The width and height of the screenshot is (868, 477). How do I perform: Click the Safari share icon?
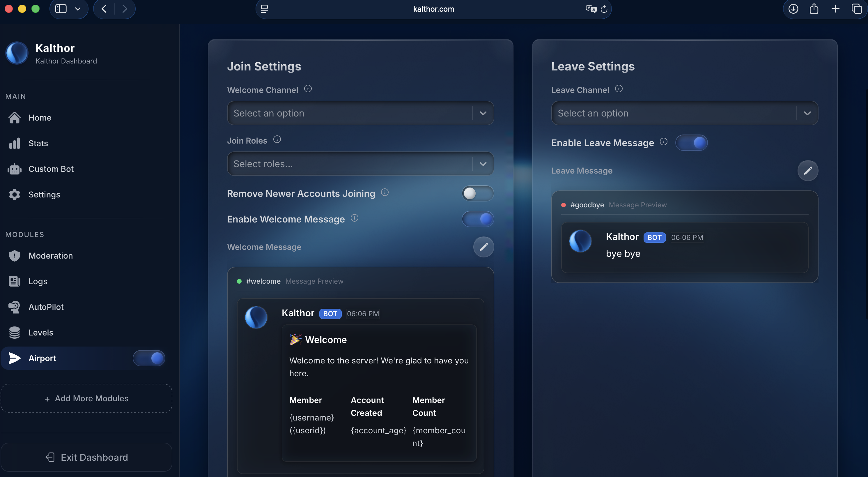tap(814, 9)
